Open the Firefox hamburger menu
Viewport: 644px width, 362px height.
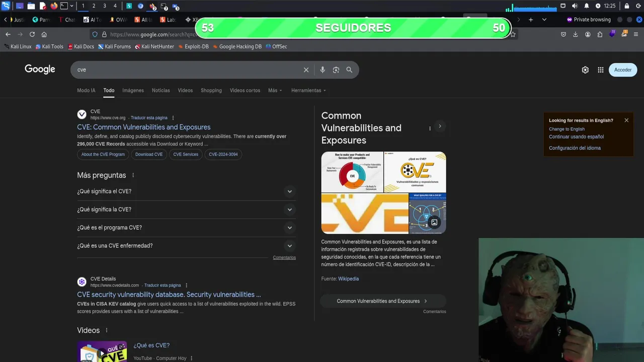coord(636,34)
